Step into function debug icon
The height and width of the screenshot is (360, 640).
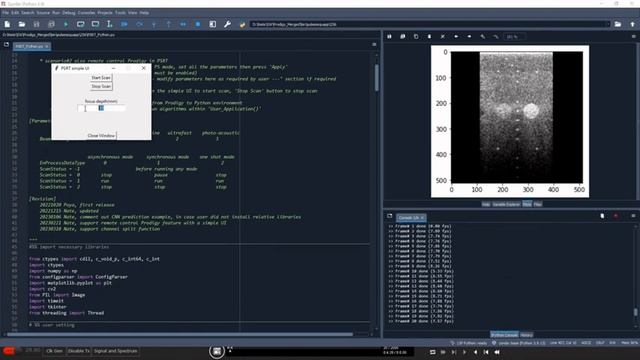(x=154, y=24)
